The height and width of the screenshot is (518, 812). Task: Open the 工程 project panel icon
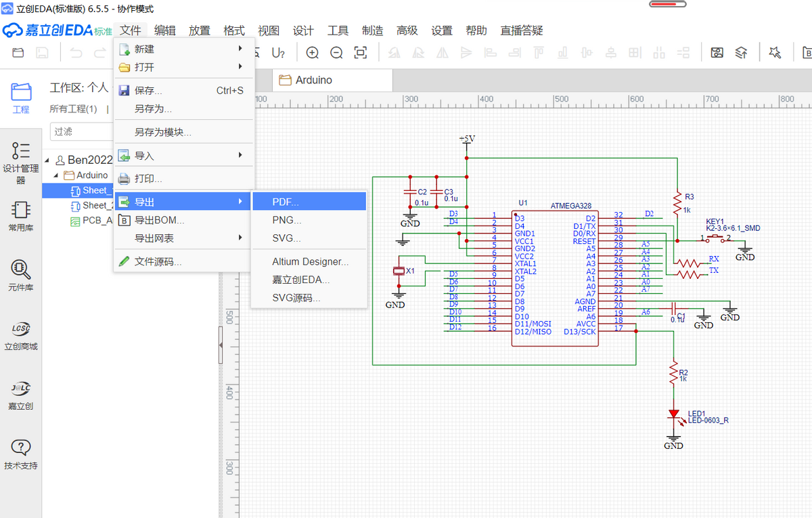[21, 98]
